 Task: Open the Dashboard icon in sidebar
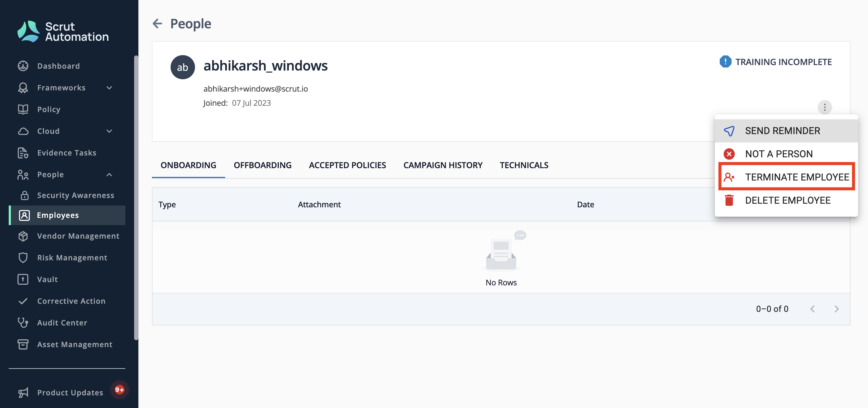click(x=23, y=66)
